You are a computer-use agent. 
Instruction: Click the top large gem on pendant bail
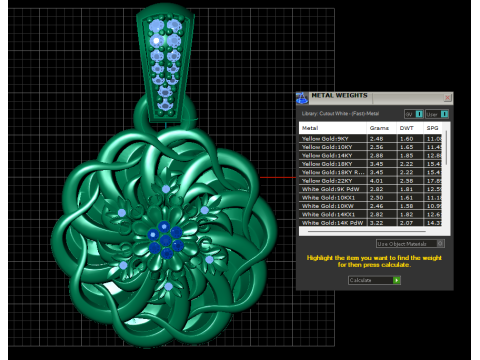pos(156,26)
